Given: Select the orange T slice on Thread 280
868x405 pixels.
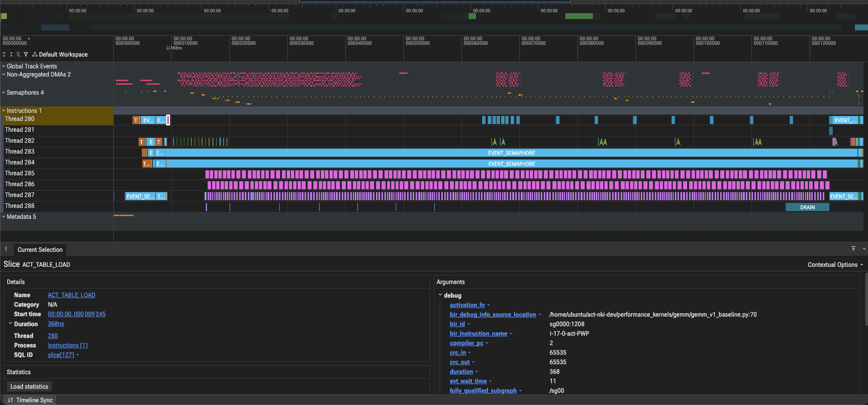Looking at the screenshot, I should coord(136,120).
